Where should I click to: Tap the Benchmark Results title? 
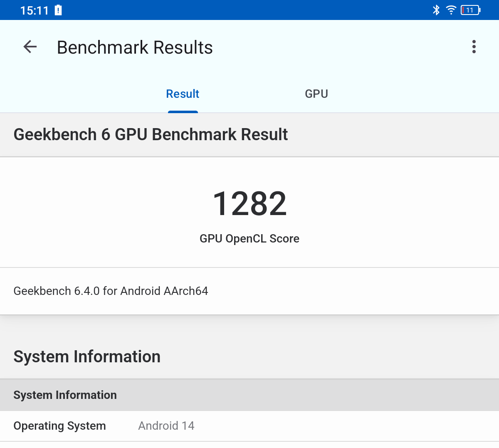click(135, 47)
